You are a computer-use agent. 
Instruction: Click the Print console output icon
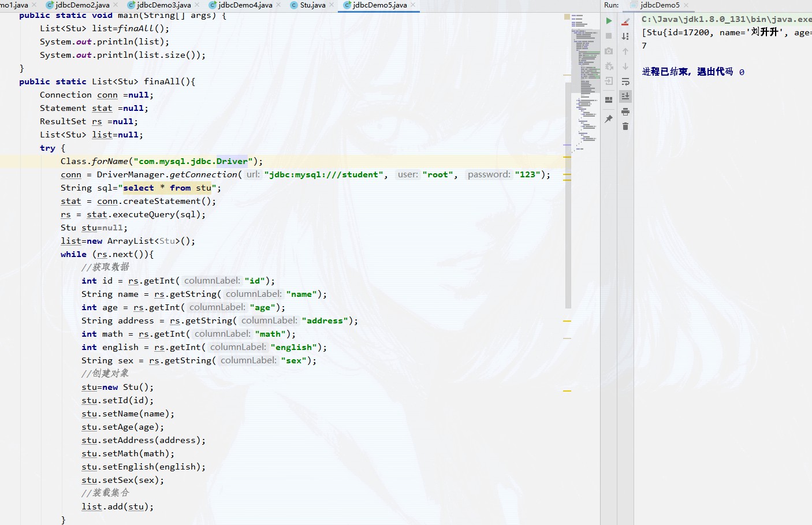coord(625,111)
